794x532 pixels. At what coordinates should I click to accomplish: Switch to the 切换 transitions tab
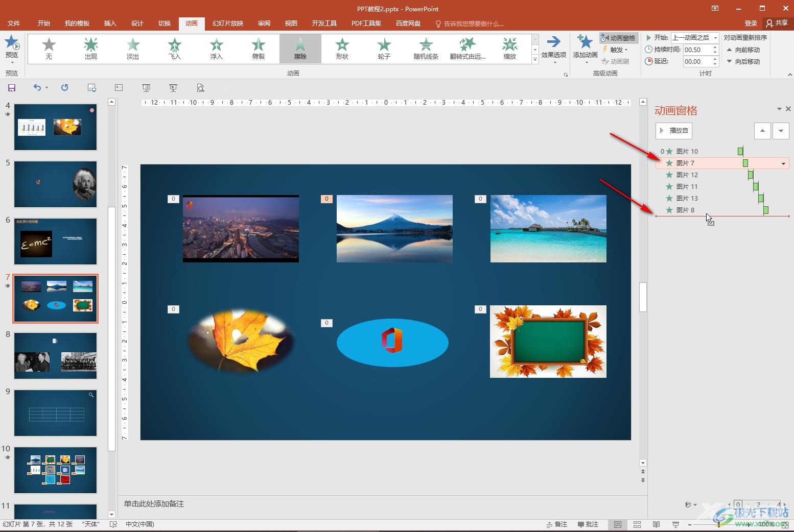164,23
